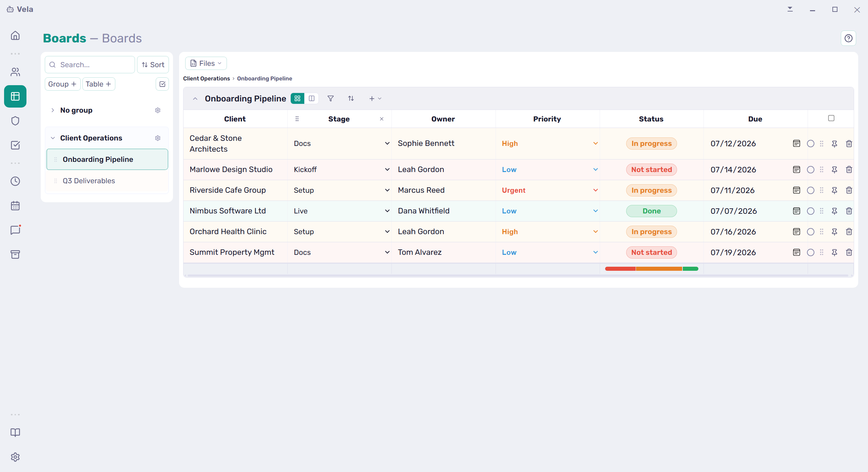Open calendar icon for Marlowe Design Studio
The width and height of the screenshot is (868, 472).
click(x=796, y=170)
